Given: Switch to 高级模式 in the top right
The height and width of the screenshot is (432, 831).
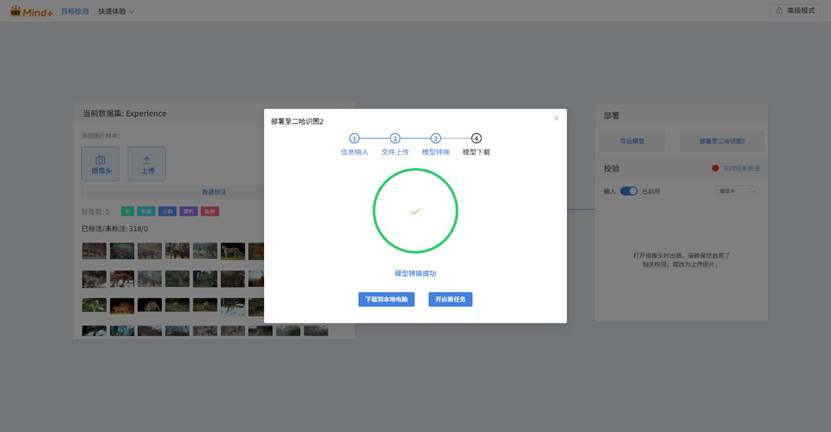Looking at the screenshot, I should coord(798,11).
